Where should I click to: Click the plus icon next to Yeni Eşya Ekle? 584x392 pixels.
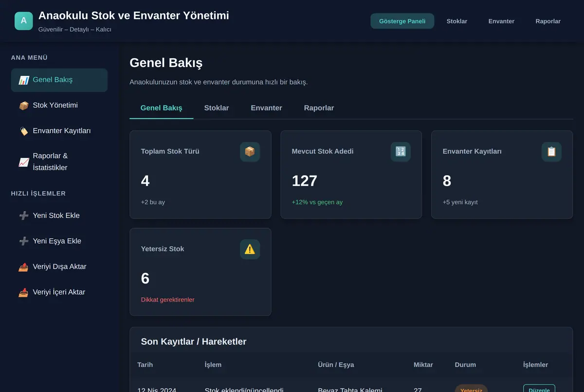[x=23, y=241]
